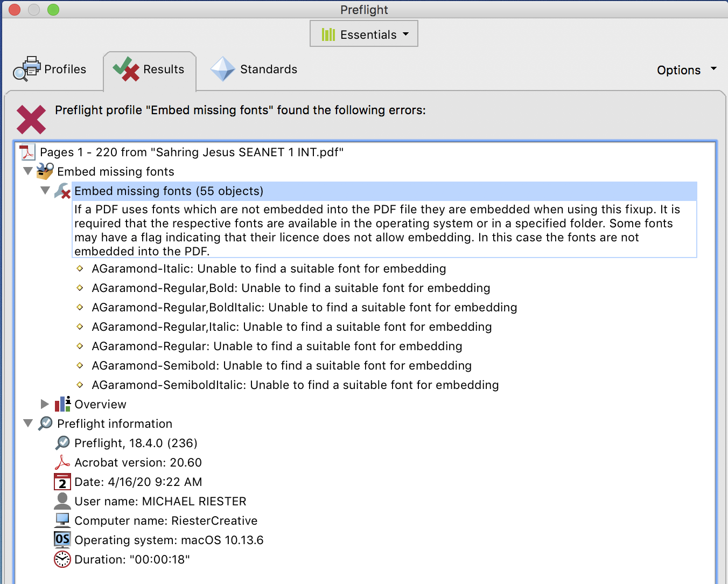This screenshot has height=584, width=728.
Task: Click the PDF document icon beside Pages 1 - 220
Action: click(x=27, y=152)
